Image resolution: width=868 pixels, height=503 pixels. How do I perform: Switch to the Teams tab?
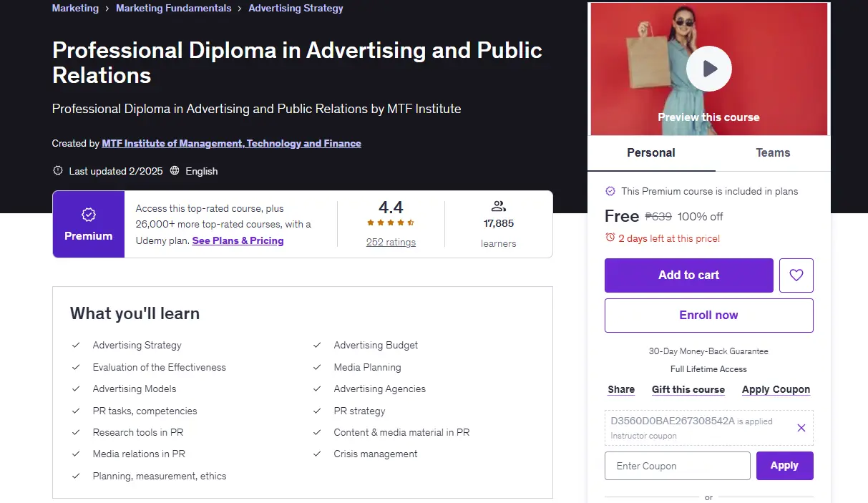(773, 153)
